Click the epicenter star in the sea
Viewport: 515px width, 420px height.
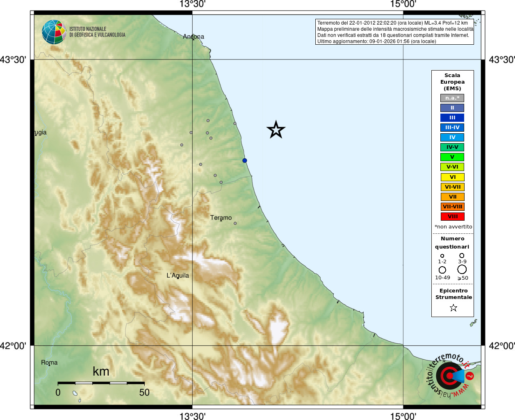pyautogui.click(x=276, y=130)
